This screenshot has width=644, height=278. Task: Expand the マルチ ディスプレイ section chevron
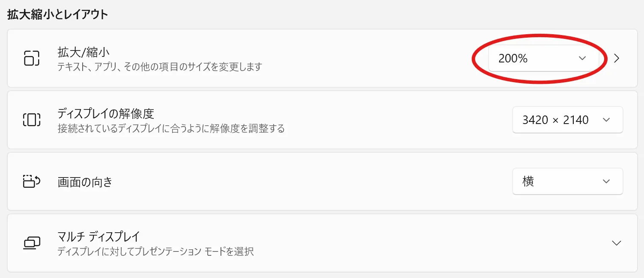617,243
